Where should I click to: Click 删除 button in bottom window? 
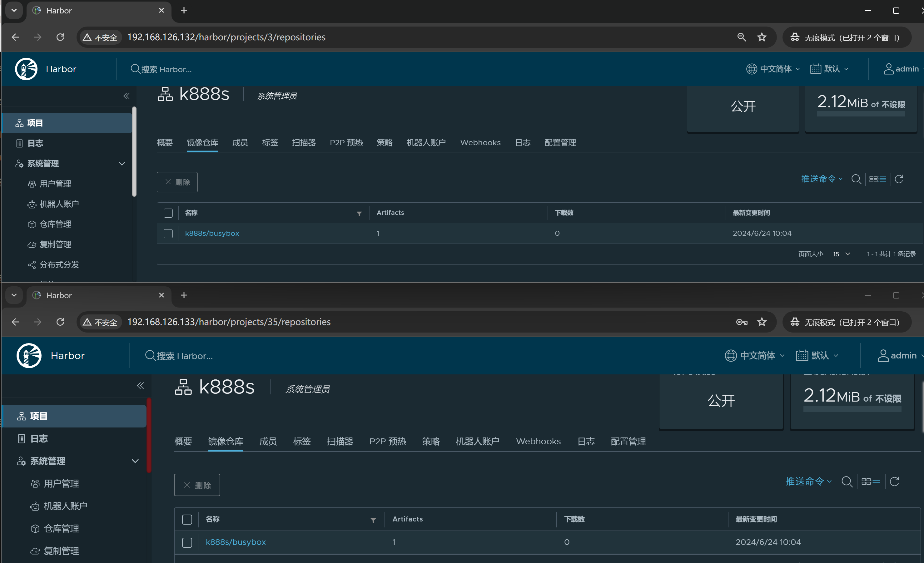[x=197, y=485]
